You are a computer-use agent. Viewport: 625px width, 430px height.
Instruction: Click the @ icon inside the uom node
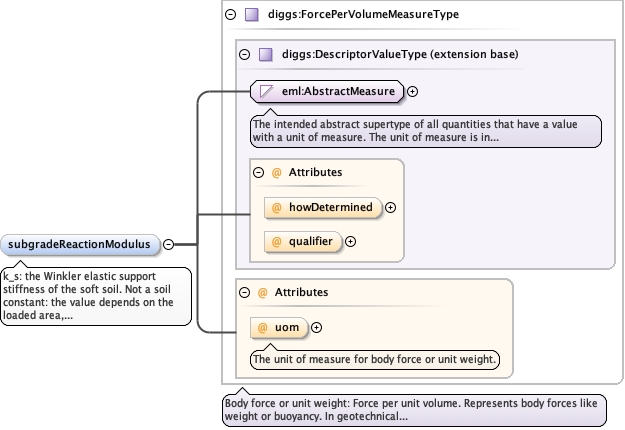262,328
